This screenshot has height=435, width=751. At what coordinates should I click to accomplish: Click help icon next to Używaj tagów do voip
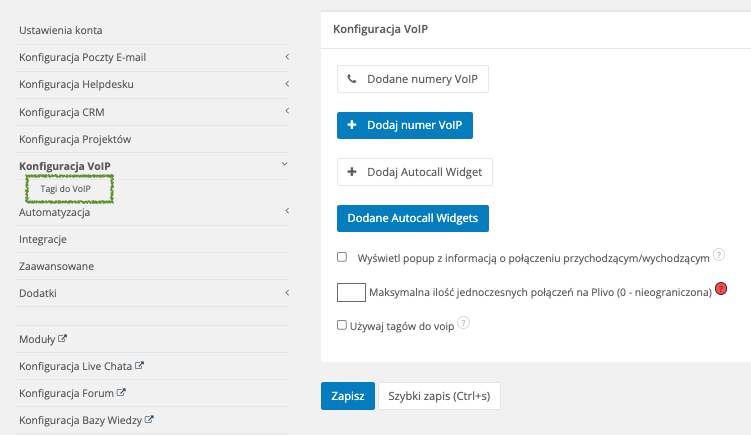pos(464,324)
